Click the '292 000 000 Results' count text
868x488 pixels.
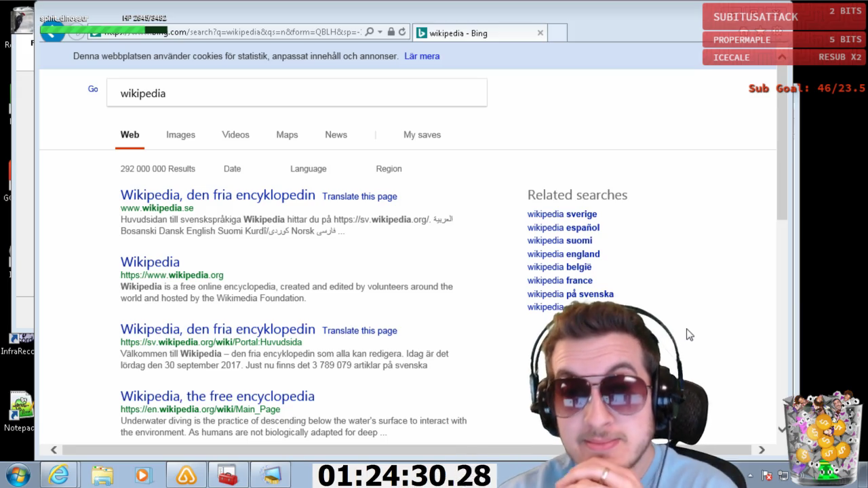[x=158, y=169]
